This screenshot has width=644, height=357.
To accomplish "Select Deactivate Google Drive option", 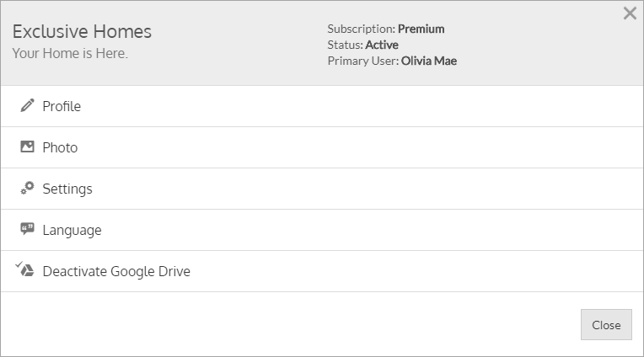I will 116,271.
